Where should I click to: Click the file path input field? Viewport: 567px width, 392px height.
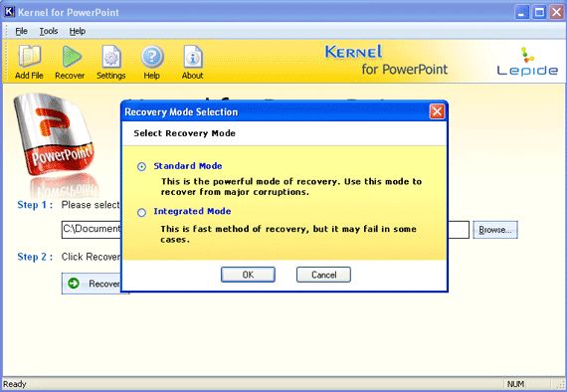click(x=265, y=230)
